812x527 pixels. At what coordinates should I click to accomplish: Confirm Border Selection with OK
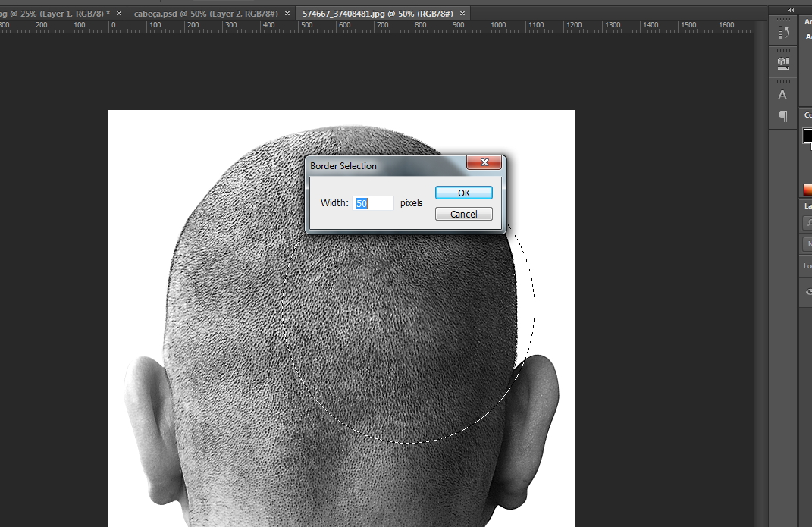coord(464,193)
